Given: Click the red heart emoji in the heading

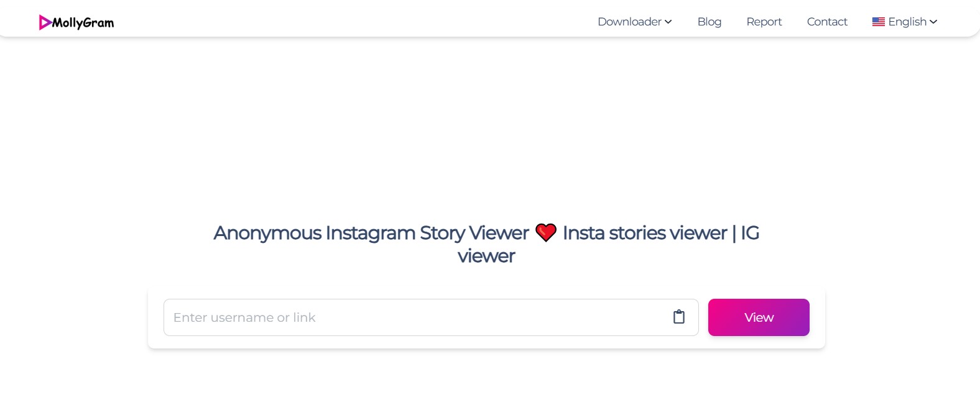Looking at the screenshot, I should click(546, 233).
